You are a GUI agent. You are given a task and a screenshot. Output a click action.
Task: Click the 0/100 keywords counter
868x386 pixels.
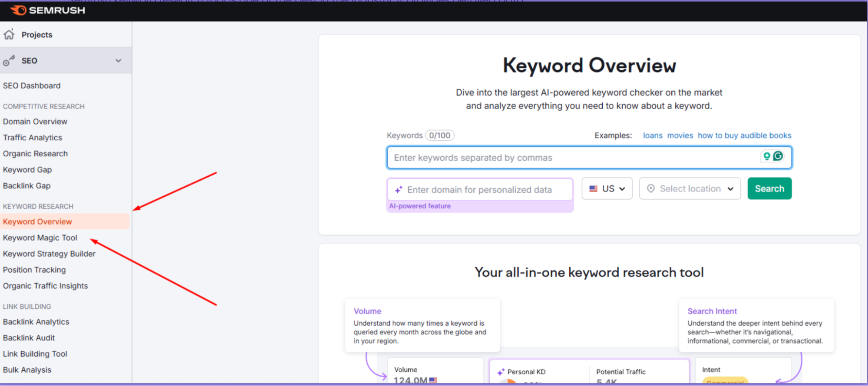pos(440,135)
